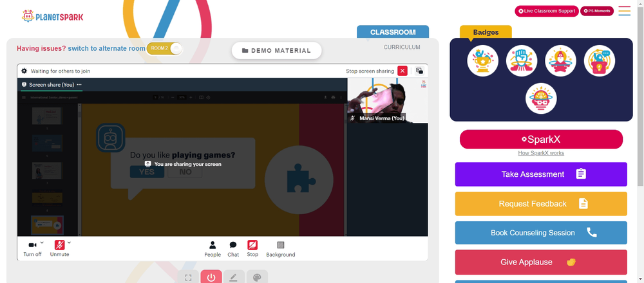Expand camera options chevron
The width and height of the screenshot is (644, 283).
click(x=42, y=242)
